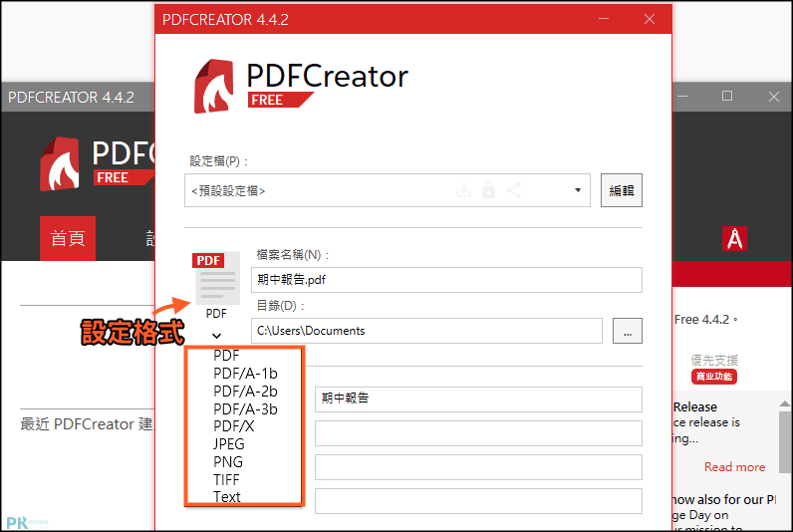Screen dimensions: 793x532
Task: Select JPEG output format
Action: (x=228, y=444)
